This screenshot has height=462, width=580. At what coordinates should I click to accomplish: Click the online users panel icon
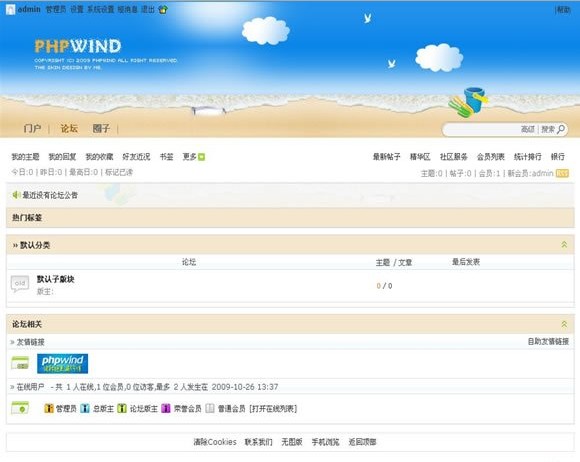coord(20,408)
